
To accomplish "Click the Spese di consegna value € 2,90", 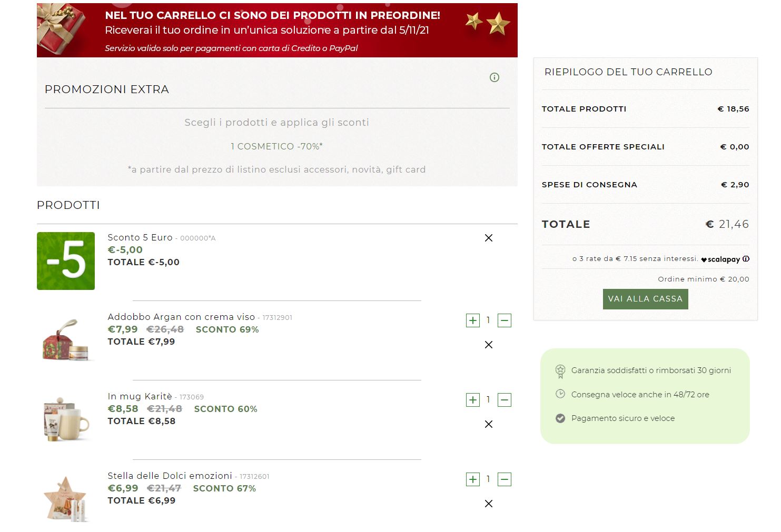I will tap(735, 185).
